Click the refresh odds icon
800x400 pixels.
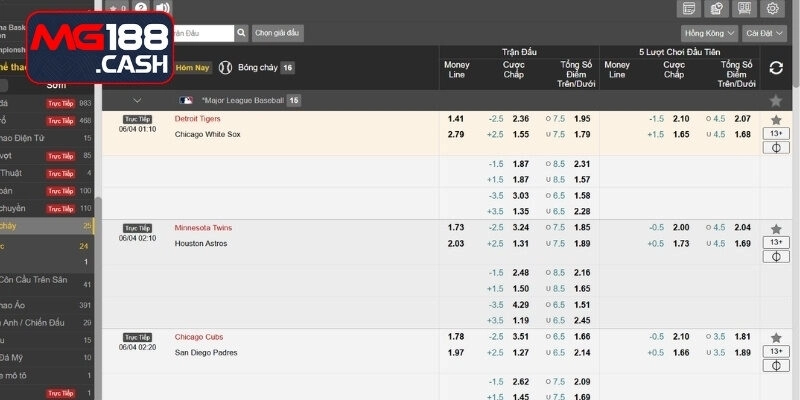coord(776,68)
